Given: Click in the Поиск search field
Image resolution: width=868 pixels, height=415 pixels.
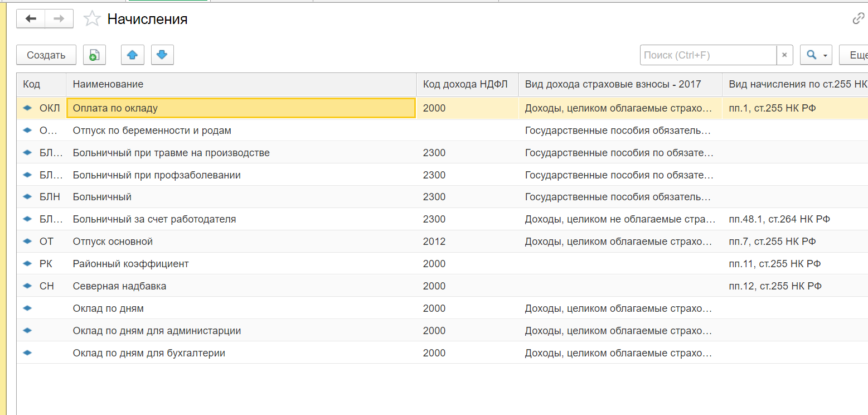Looking at the screenshot, I should tap(708, 55).
